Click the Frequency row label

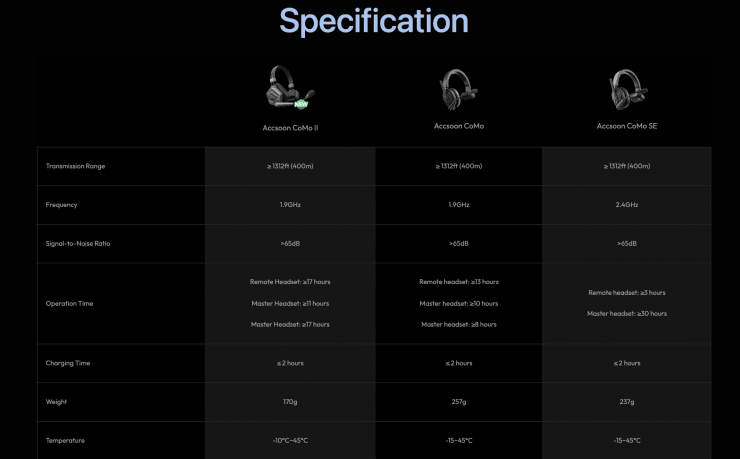[61, 205]
